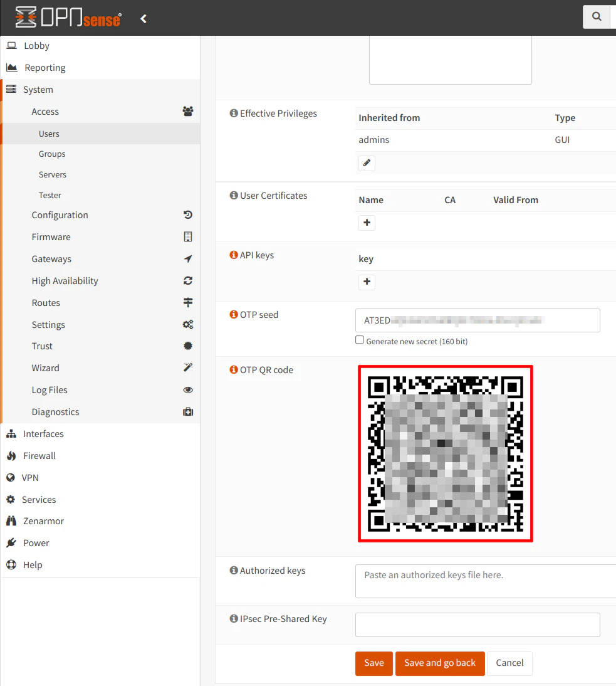Add an API key with the plus button
The width and height of the screenshot is (616, 686).
pos(367,282)
